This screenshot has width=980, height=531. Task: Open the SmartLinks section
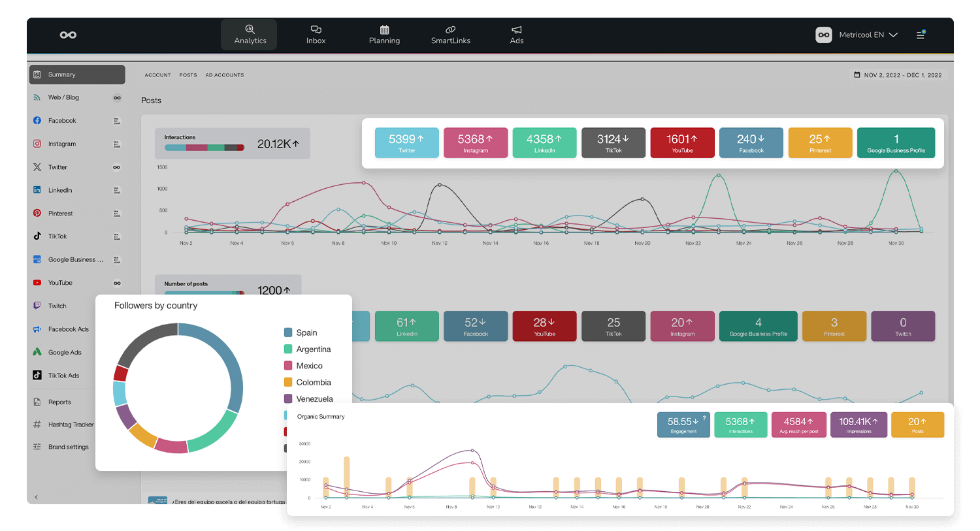tap(451, 35)
